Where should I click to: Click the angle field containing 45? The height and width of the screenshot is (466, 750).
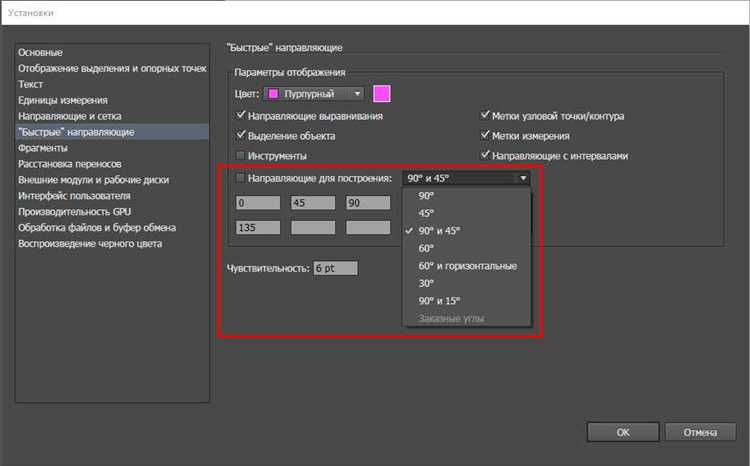(313, 203)
